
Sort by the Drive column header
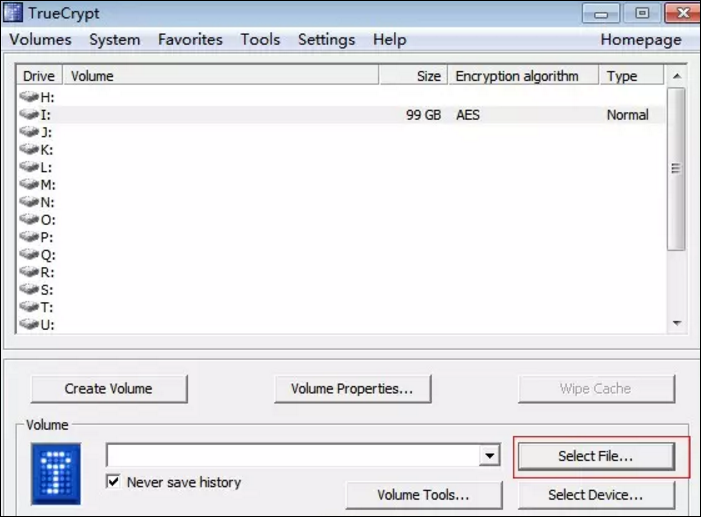tap(39, 76)
